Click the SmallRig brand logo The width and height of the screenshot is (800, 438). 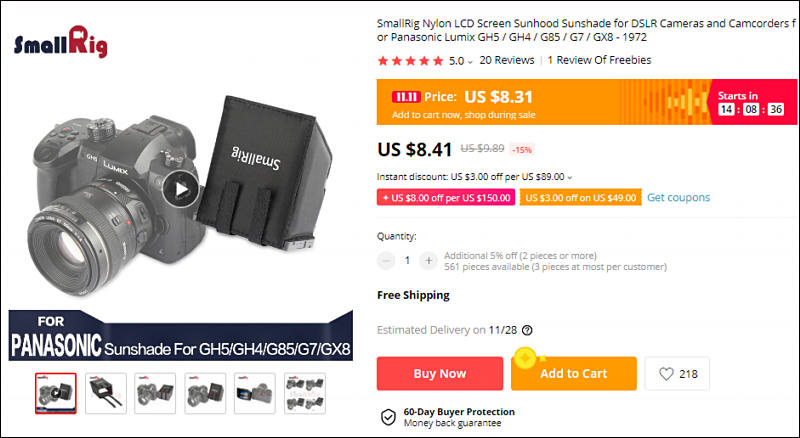click(61, 42)
